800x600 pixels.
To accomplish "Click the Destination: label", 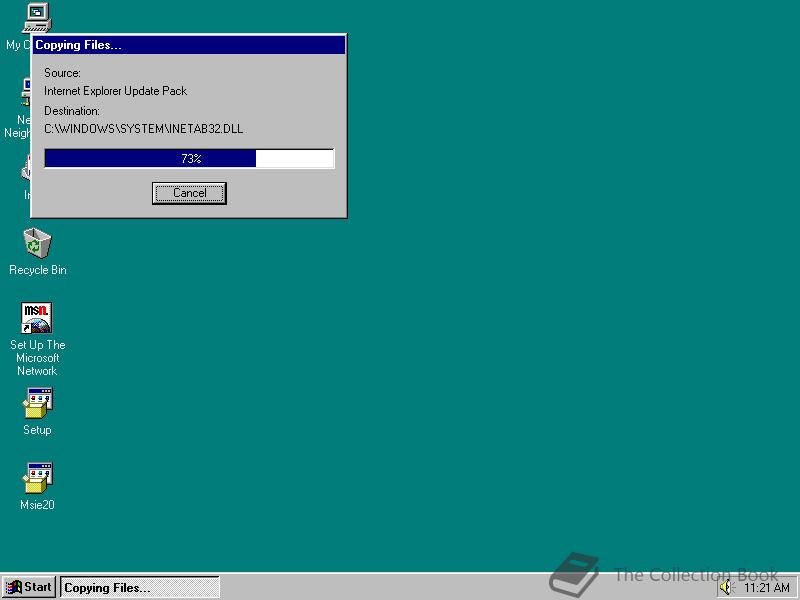I will coord(72,111).
